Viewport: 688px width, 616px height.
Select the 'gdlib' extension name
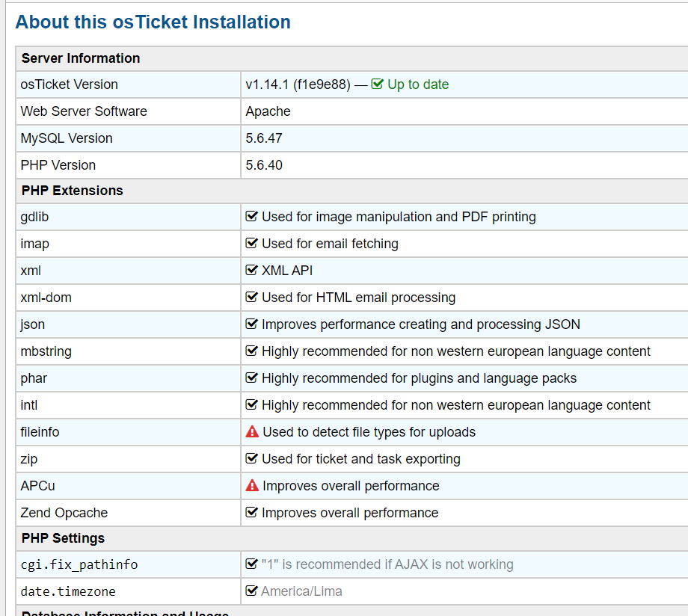(34, 217)
